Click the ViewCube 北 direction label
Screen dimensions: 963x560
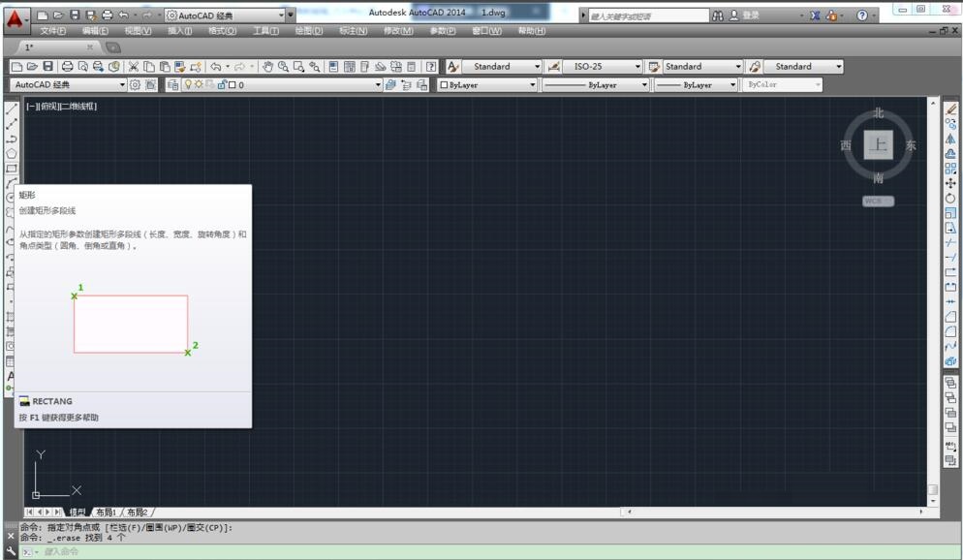click(879, 113)
